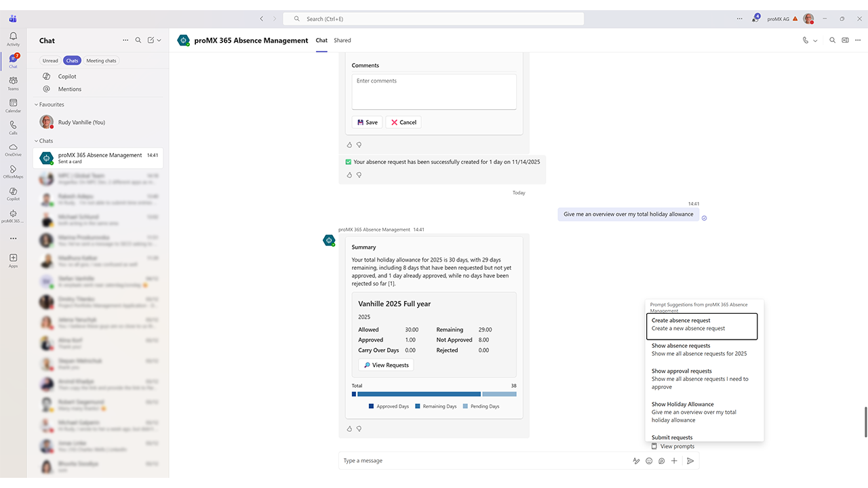This screenshot has width=868, height=488.
Task: Open actions and apps plus in compose box
Action: point(674,461)
